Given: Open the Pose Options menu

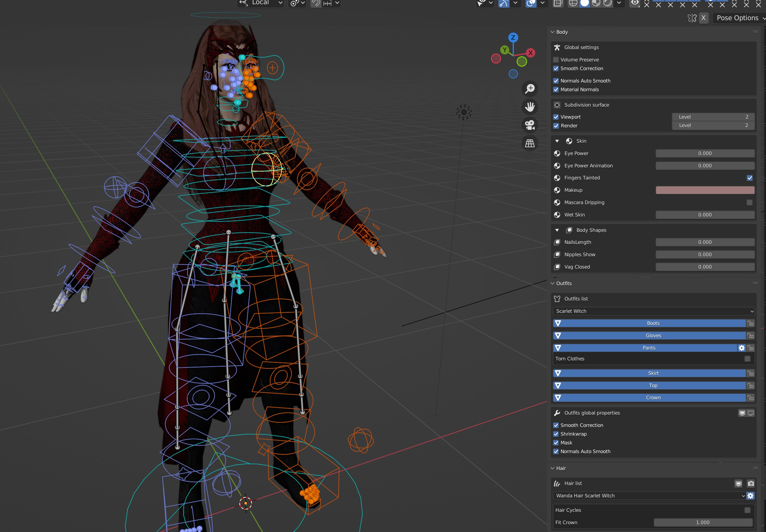Looking at the screenshot, I should click(x=739, y=18).
